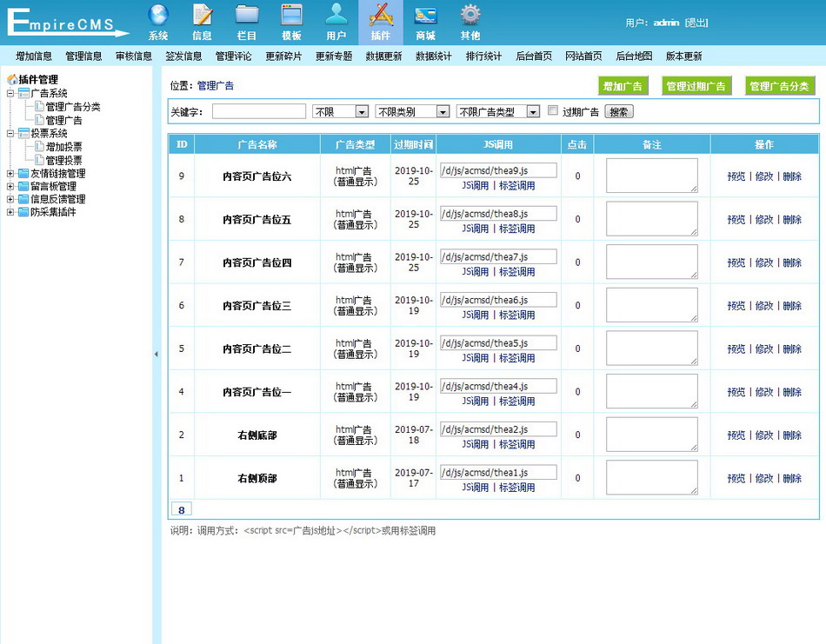Open the 不限 dropdown
The image size is (826, 644).
pos(340,111)
